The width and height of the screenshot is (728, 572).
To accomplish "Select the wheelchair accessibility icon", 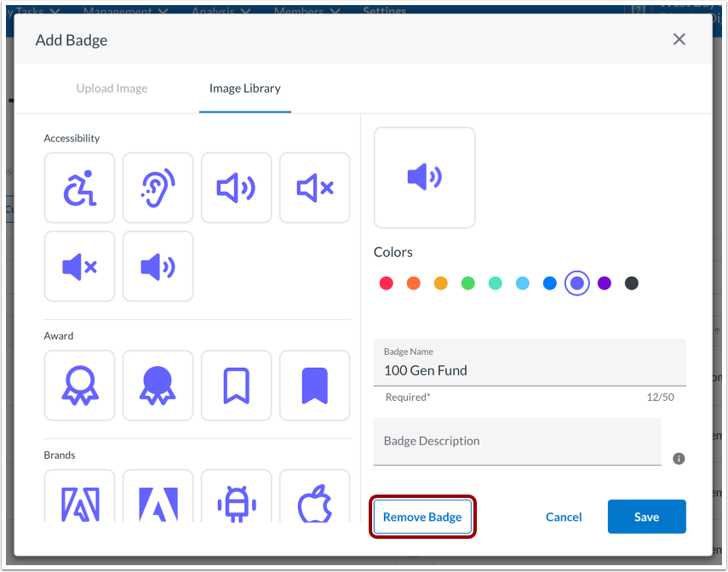I will click(x=79, y=188).
